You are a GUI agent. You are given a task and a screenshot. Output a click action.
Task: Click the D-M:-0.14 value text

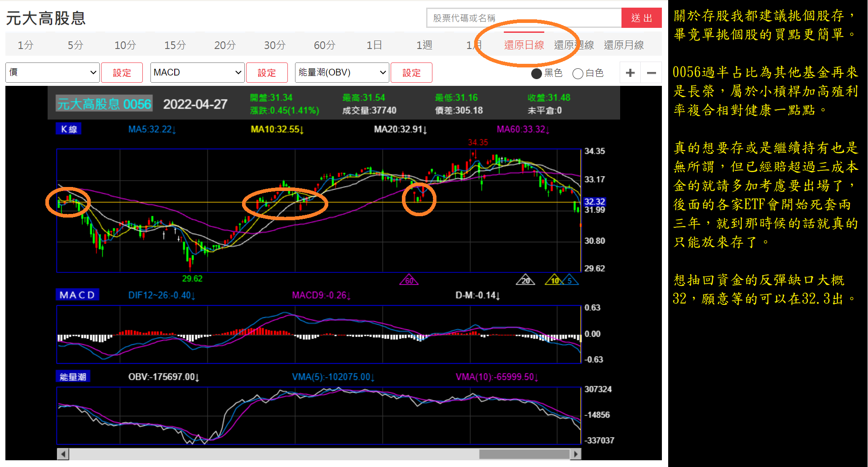[478, 295]
